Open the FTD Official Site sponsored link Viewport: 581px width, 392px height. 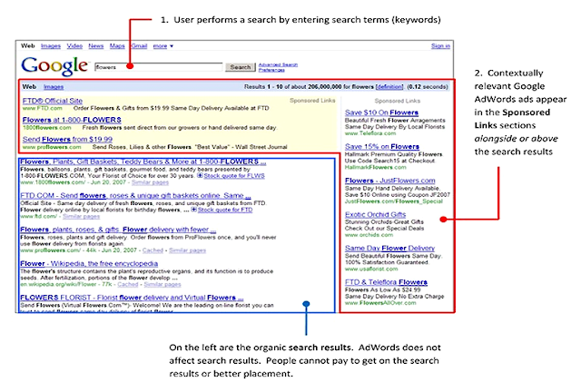(53, 101)
